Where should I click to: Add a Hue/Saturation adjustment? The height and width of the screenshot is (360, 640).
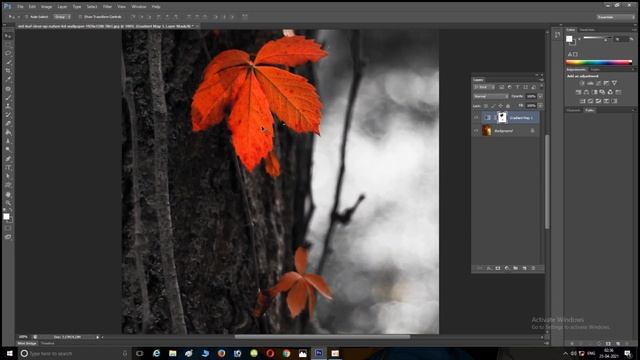[x=578, y=92]
